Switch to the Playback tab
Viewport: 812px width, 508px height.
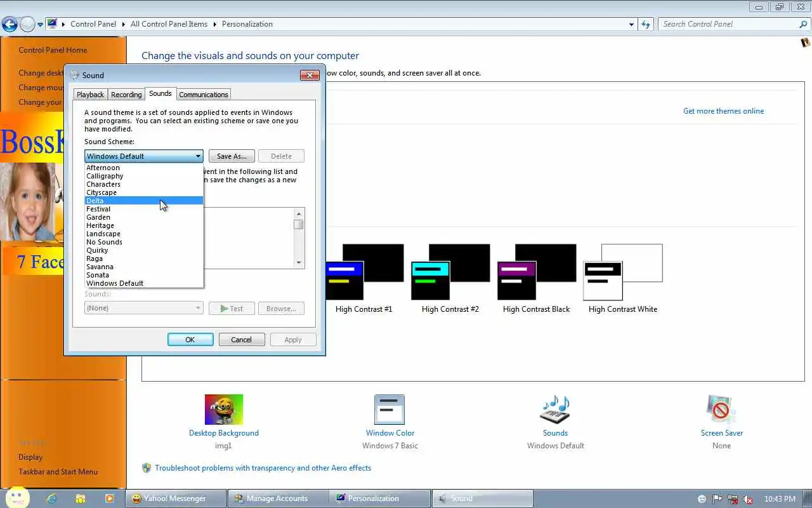click(x=90, y=95)
